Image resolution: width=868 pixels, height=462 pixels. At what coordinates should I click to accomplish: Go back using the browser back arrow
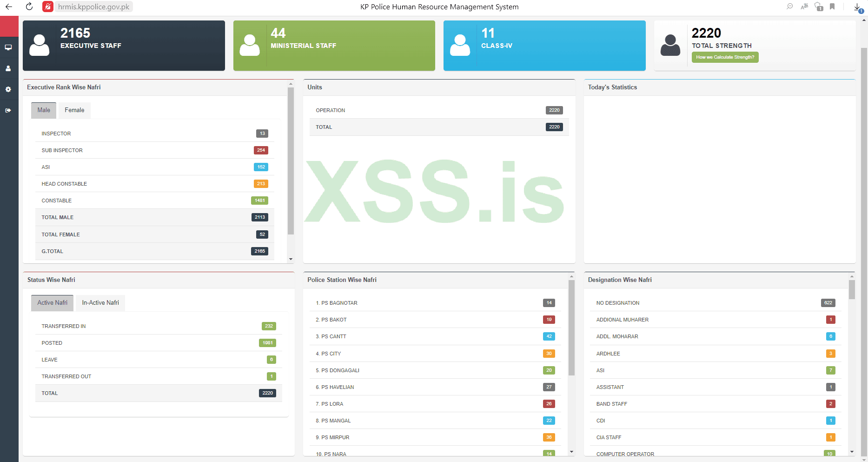tap(9, 7)
